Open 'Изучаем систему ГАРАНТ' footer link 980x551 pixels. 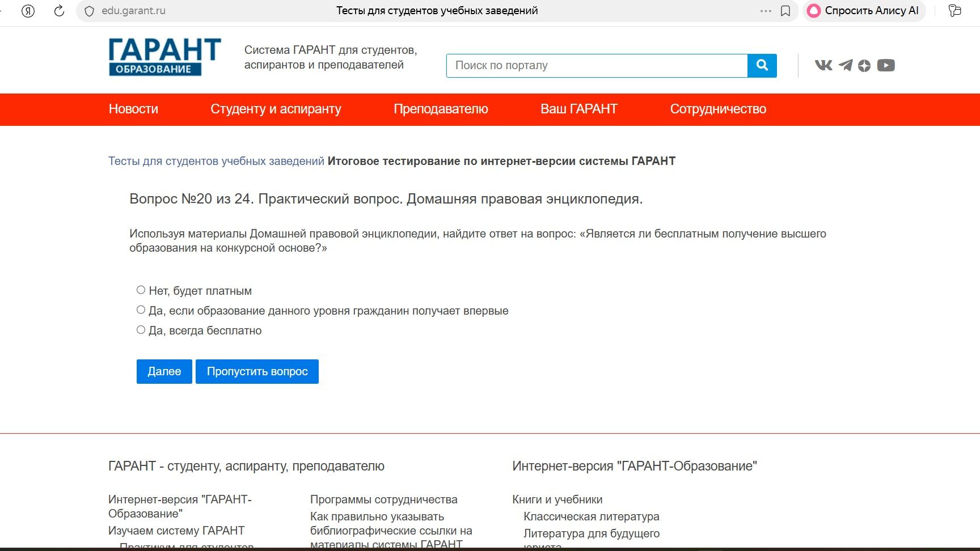[176, 531]
